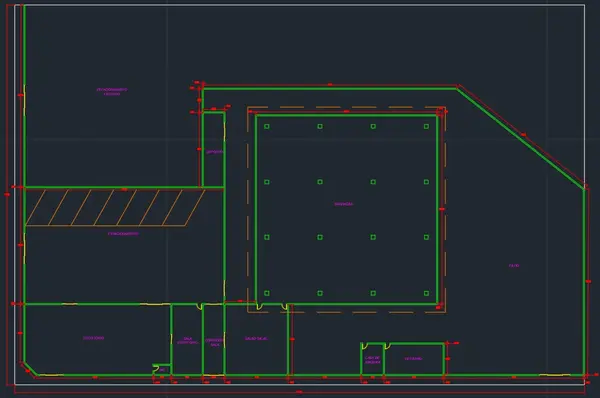
Task: Select the top-left green column square in the warehouse
Action: coord(267,126)
